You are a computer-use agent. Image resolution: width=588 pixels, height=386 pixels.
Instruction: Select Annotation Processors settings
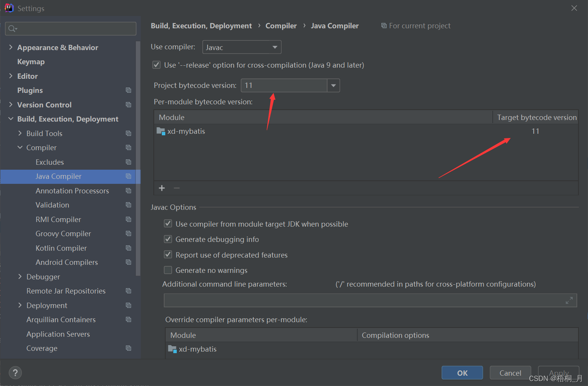[72, 191]
